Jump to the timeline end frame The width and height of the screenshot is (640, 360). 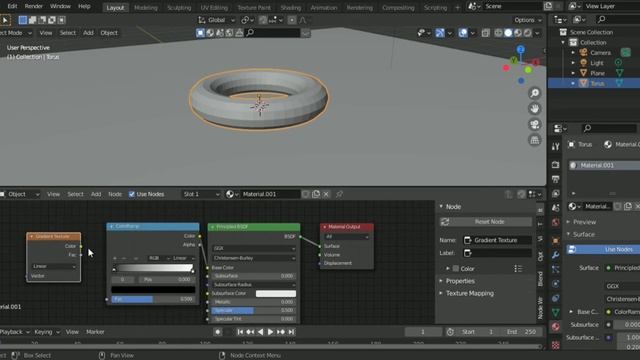coord(291,332)
